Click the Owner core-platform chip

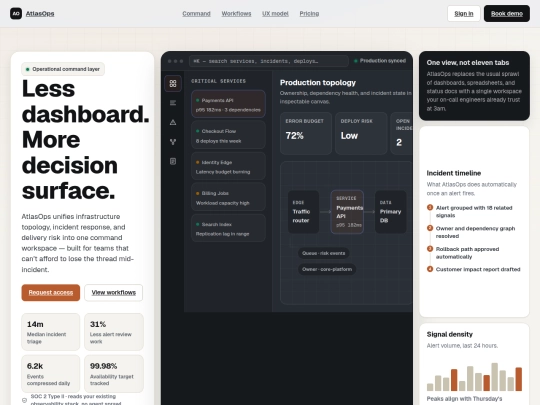point(327,269)
